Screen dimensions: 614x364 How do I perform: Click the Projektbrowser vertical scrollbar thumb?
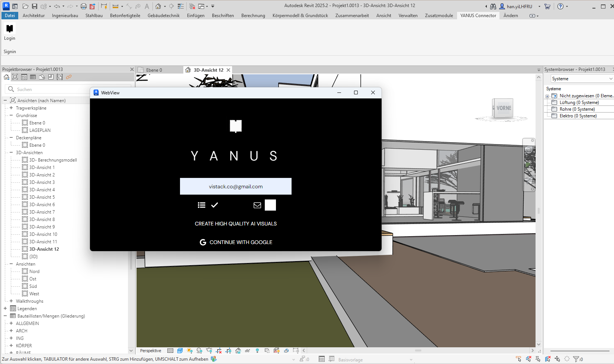tap(131, 261)
